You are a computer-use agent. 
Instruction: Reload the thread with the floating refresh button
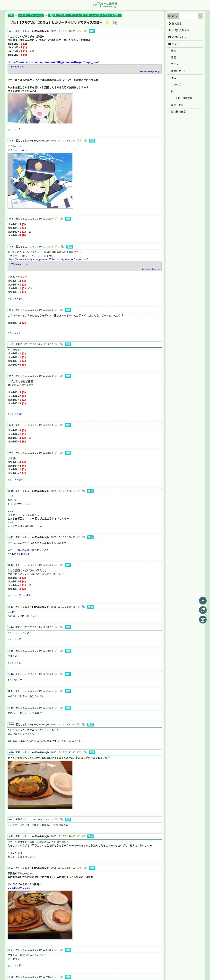pos(203,610)
